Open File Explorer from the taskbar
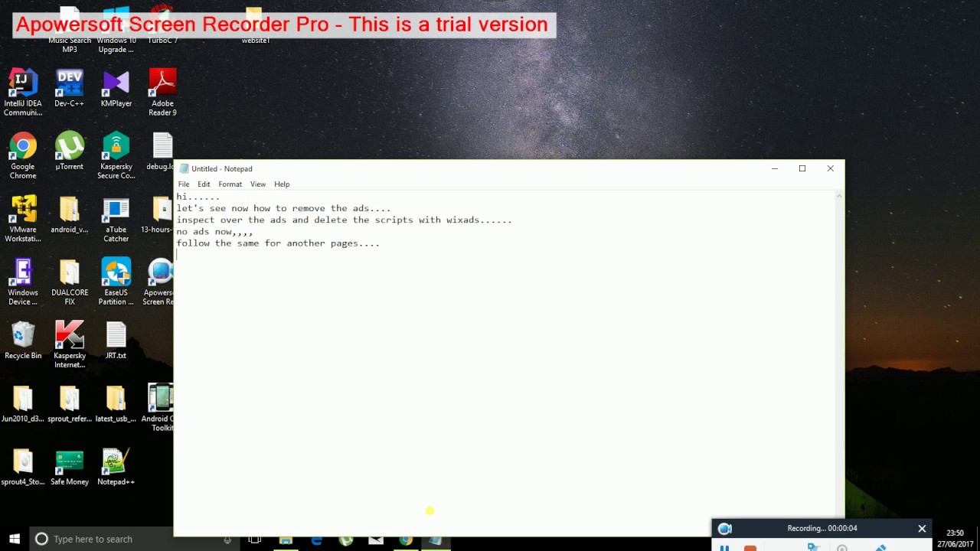 [286, 539]
